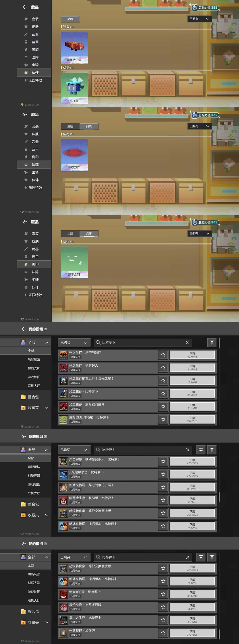Toggle the star for 光之生存:黑暗超人
The width and height of the screenshot is (239, 644).
(163, 368)
